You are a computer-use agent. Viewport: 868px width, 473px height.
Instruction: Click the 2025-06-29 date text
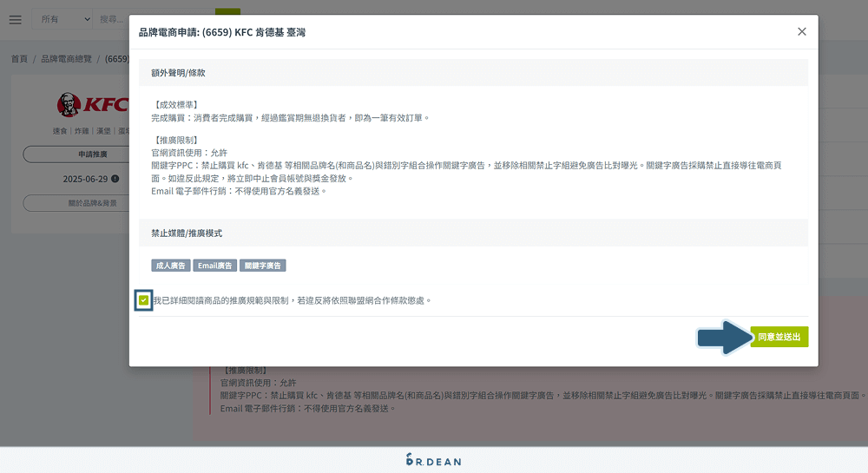[85, 179]
